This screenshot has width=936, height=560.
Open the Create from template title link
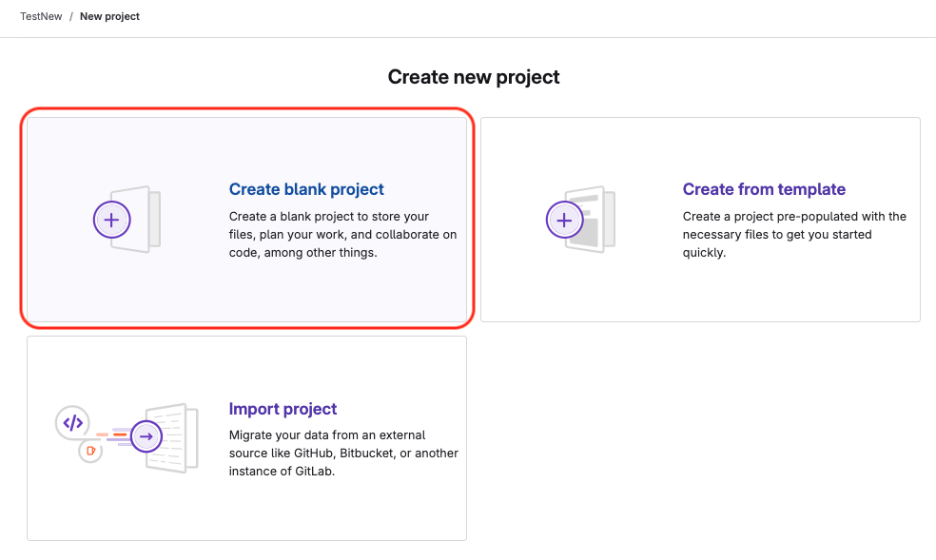[764, 189]
